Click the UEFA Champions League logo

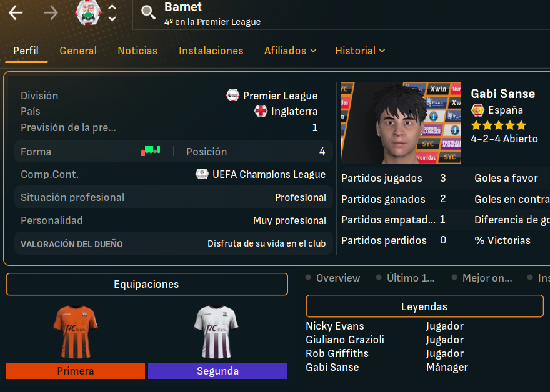pos(202,174)
